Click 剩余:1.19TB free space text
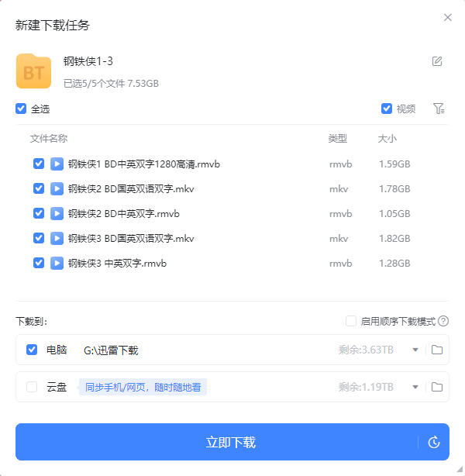The width and height of the screenshot is (465, 476). coord(366,387)
